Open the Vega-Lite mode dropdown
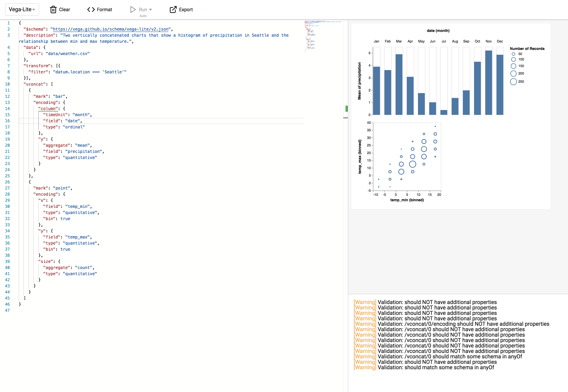 coord(22,9)
